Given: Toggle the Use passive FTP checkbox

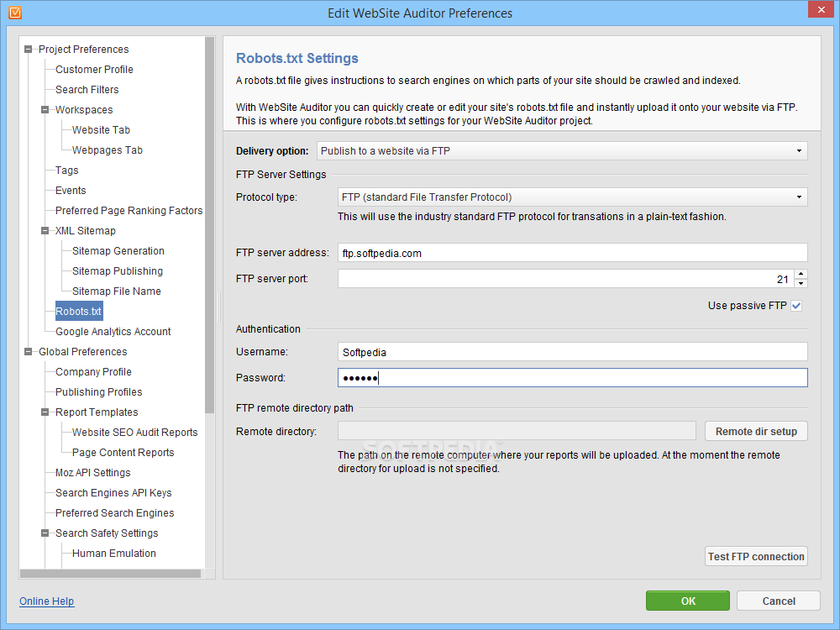Looking at the screenshot, I should tap(796, 306).
